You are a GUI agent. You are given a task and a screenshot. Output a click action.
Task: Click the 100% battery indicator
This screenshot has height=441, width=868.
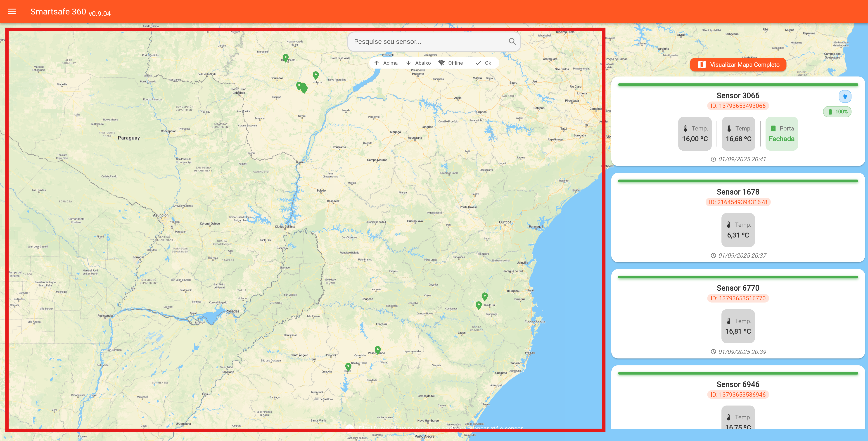click(x=837, y=111)
